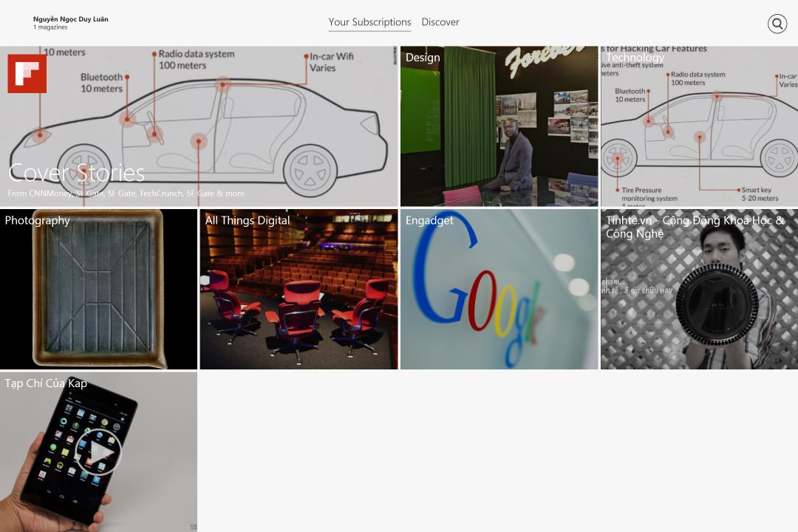Screen dimensions: 798x532
Task: Open the Discover tab
Action: coord(440,22)
